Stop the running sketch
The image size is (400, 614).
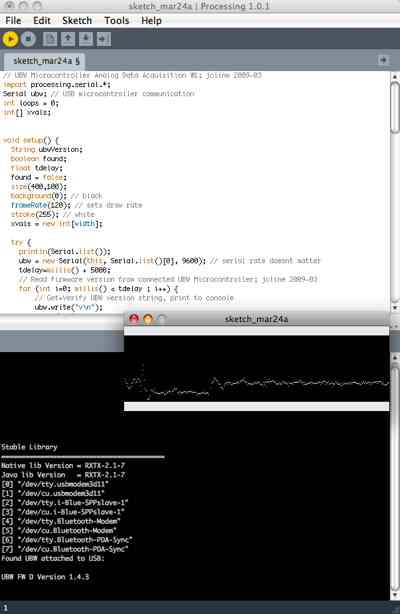coord(28,39)
